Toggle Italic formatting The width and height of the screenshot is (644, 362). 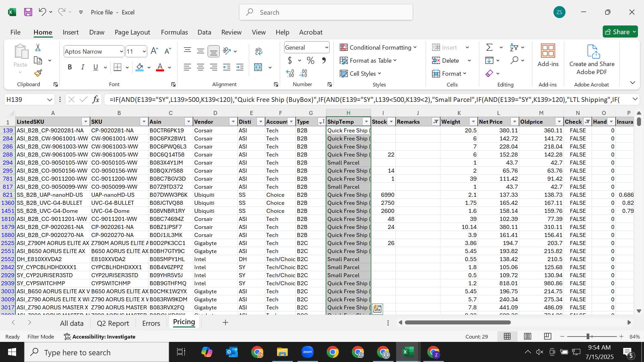(x=83, y=67)
